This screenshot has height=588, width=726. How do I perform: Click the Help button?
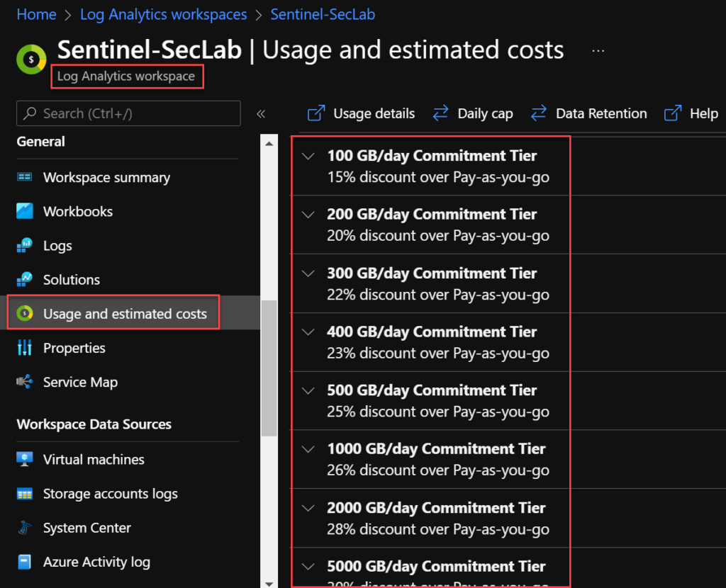point(691,113)
